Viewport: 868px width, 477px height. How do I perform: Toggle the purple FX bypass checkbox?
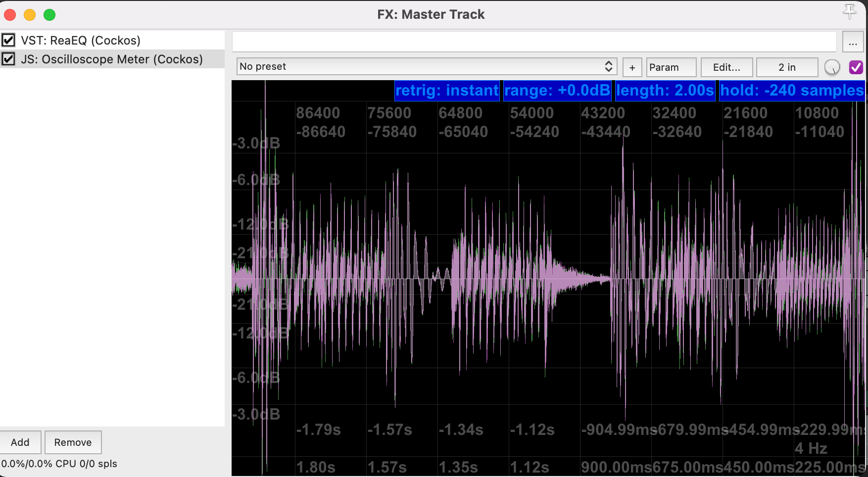pos(856,67)
